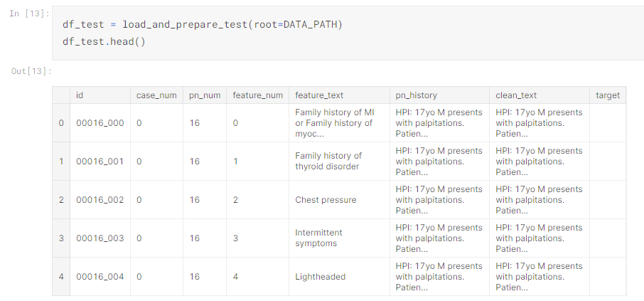
Task: Click the 'df_test.head()' code line
Action: 104,42
